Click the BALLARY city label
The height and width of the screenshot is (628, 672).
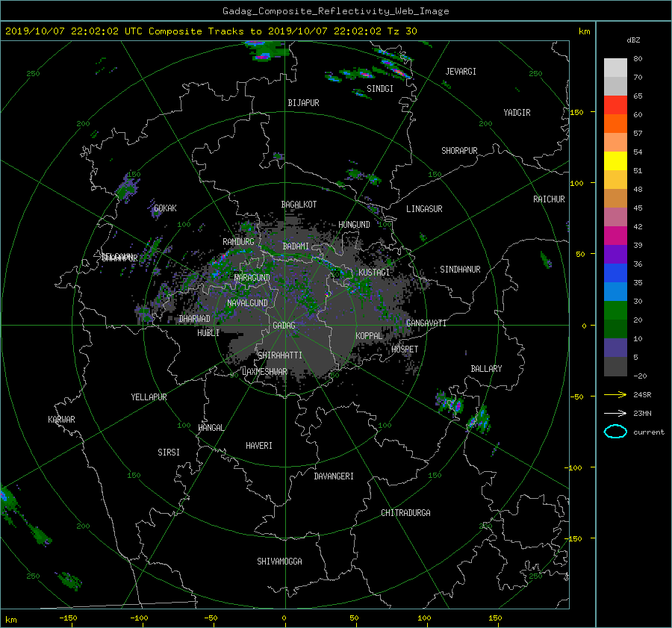click(x=486, y=369)
